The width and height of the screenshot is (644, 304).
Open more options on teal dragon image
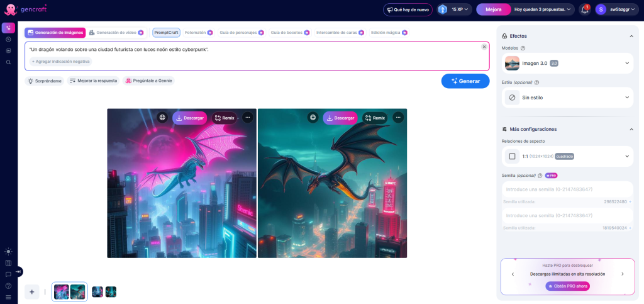(398, 118)
